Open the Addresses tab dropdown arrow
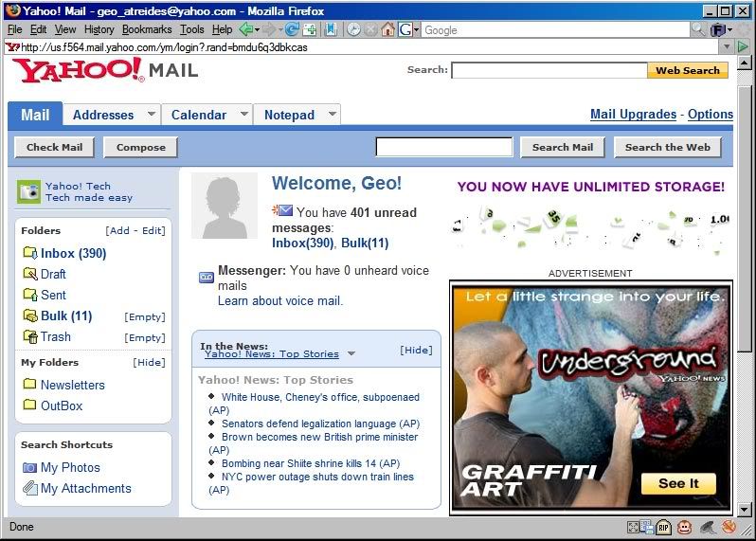 pos(152,114)
